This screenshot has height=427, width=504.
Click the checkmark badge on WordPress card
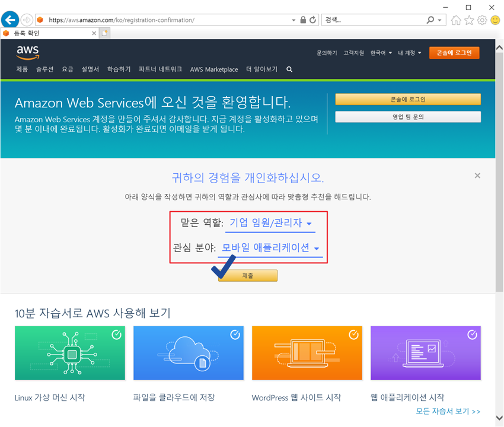pos(353,334)
